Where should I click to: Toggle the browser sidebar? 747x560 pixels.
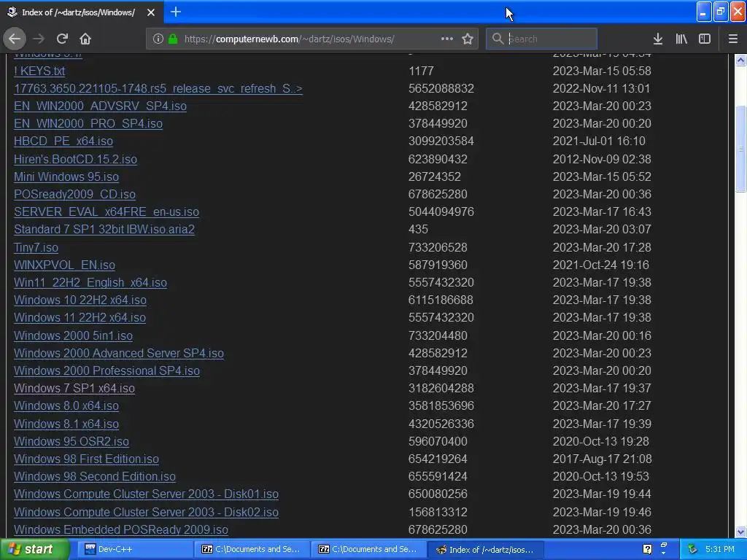[705, 39]
